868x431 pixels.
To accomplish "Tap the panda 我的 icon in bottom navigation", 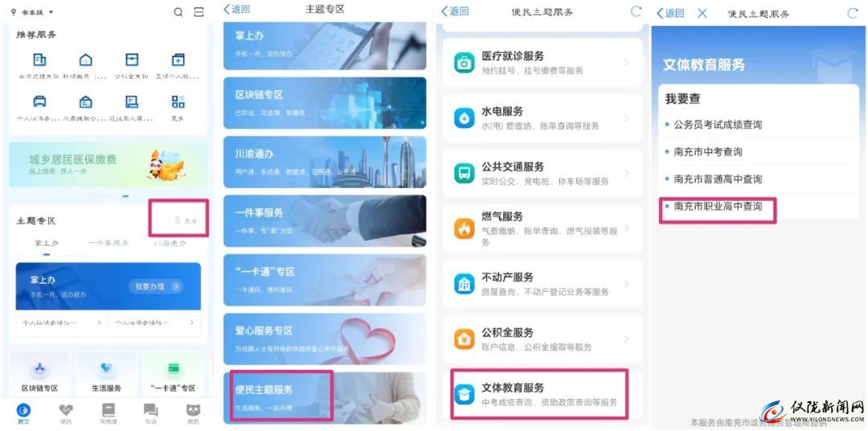I will coord(193,410).
